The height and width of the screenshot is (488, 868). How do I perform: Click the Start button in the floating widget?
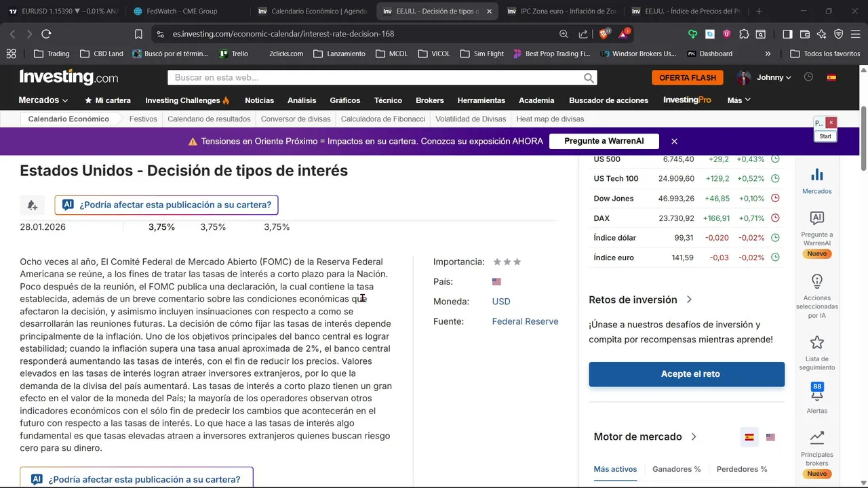825,136
